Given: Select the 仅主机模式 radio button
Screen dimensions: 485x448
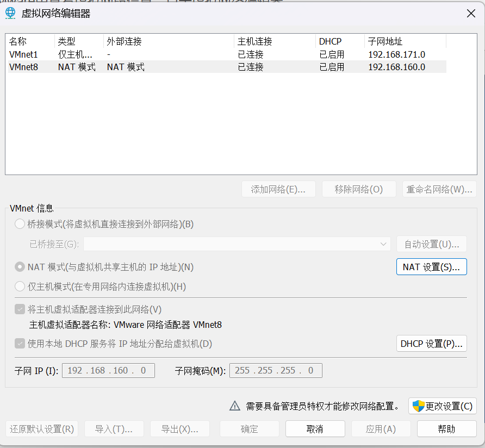Looking at the screenshot, I should 20,287.
